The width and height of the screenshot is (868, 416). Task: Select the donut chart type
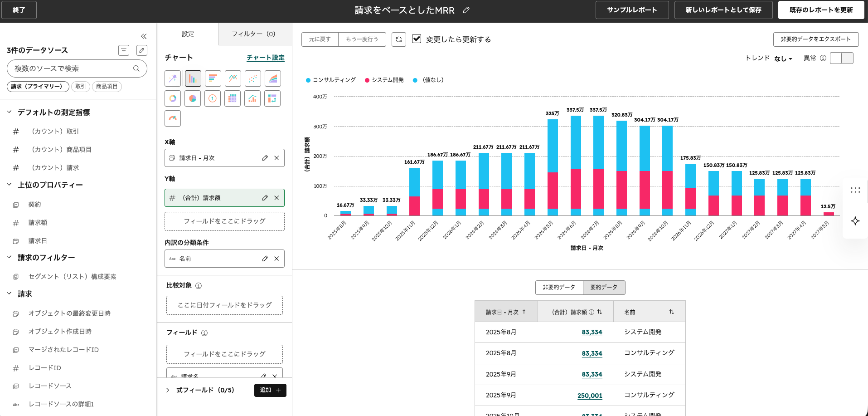point(173,98)
